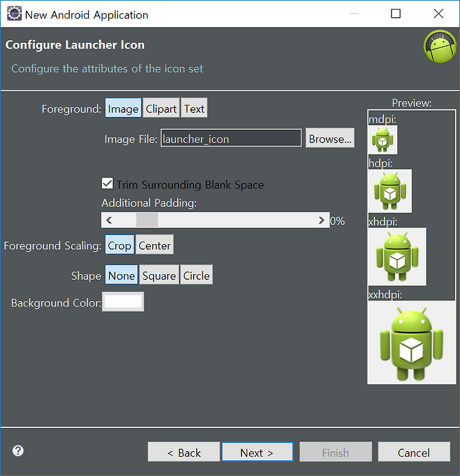Click the help question mark icon
This screenshot has width=460, height=476.
tap(18, 451)
